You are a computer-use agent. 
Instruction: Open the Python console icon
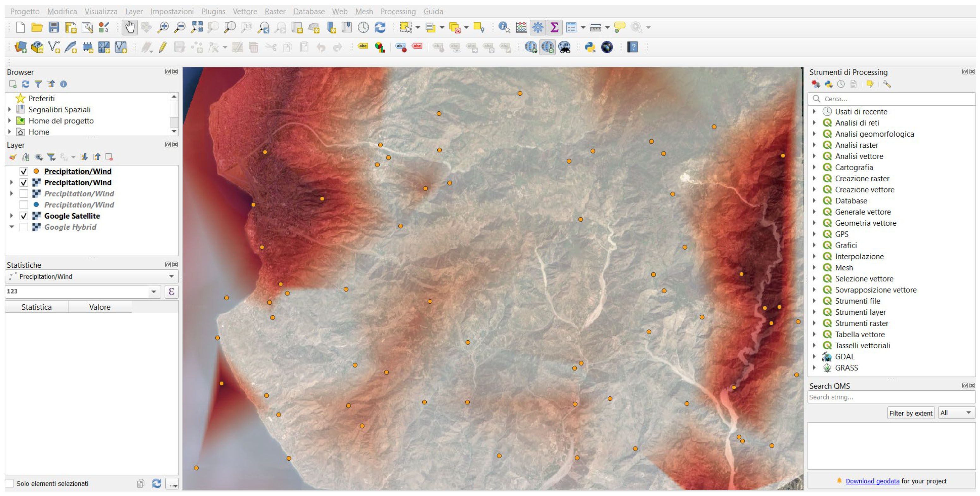click(x=590, y=47)
